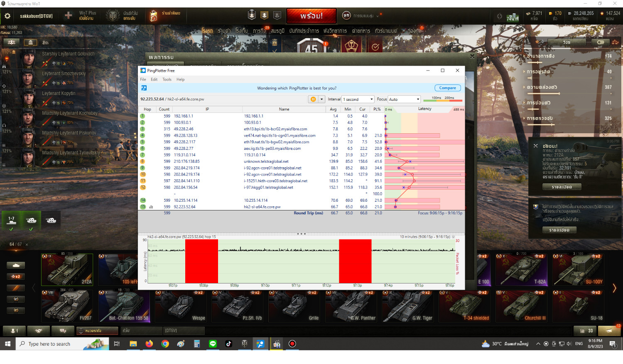Image resolution: width=623 pixels, height=364 pixels.
Task: Advance tank carousel with right arrow
Action: point(614,288)
